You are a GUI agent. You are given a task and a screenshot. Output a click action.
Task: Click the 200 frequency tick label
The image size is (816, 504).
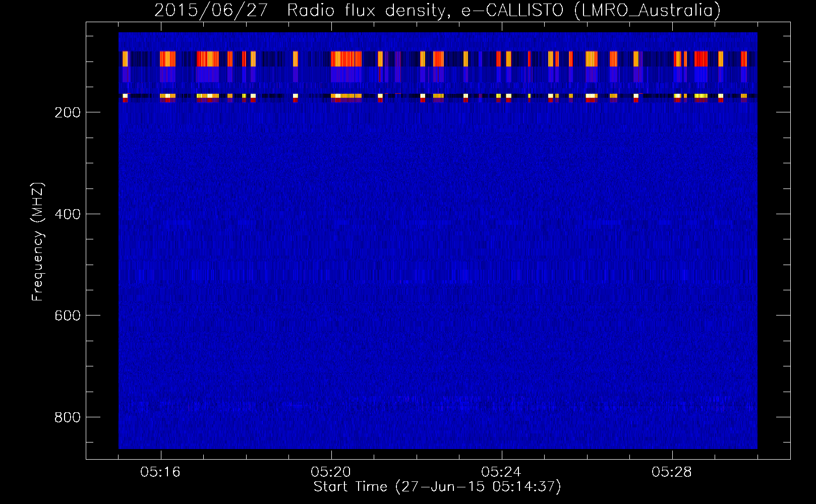point(68,112)
